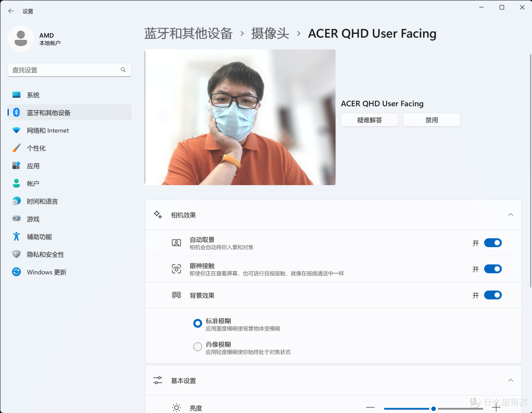Screen dimensions: 532x413
Task: Click the 个性化 paintbrush icon
Action: (x=16, y=148)
